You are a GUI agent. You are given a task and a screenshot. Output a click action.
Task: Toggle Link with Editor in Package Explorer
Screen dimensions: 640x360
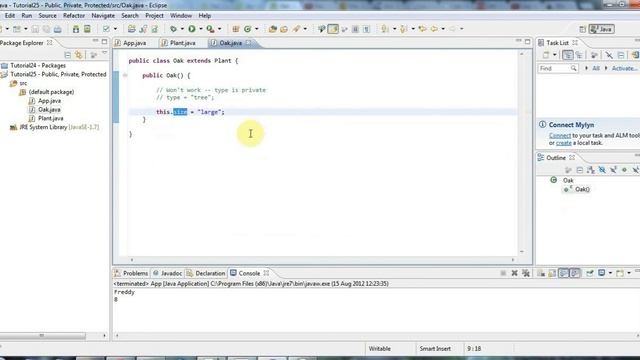click(x=78, y=55)
